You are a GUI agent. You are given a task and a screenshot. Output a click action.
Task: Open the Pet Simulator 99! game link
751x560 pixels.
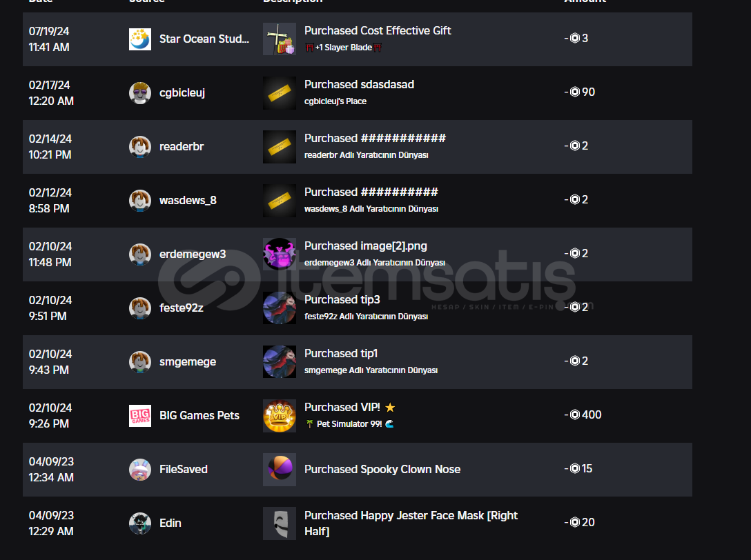(349, 424)
